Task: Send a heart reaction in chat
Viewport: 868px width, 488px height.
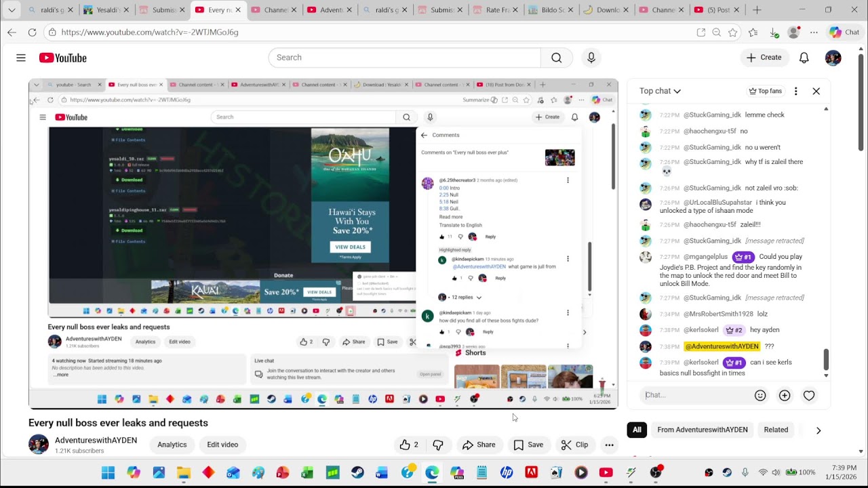Action: 809,395
